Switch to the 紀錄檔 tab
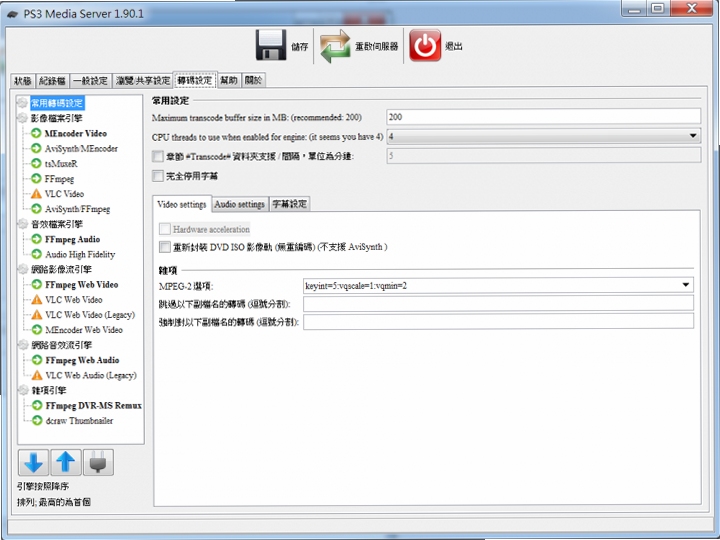The image size is (720, 540). click(52, 81)
